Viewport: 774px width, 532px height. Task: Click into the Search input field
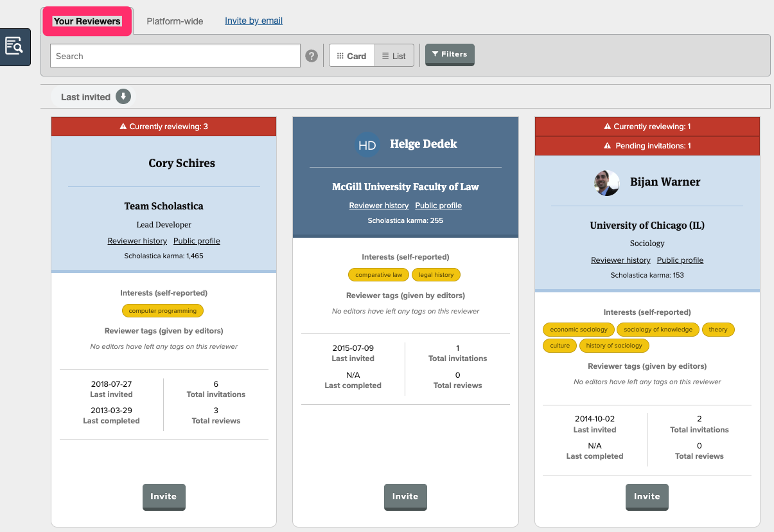pyautogui.click(x=175, y=56)
